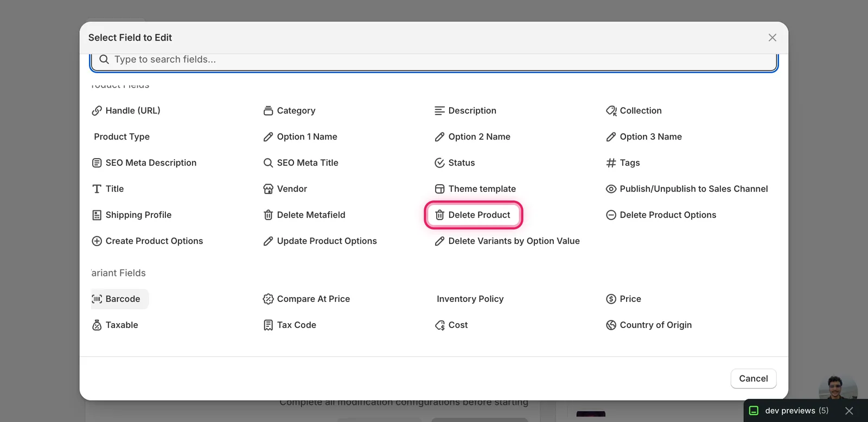
Task: Click the eye icon for Publish/Unpublish
Action: tap(611, 189)
